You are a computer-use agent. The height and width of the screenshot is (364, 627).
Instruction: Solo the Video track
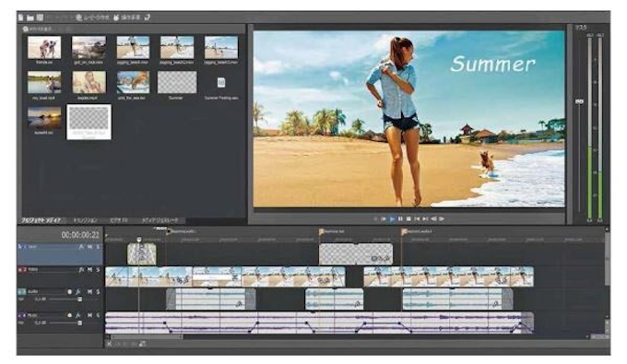click(x=98, y=270)
